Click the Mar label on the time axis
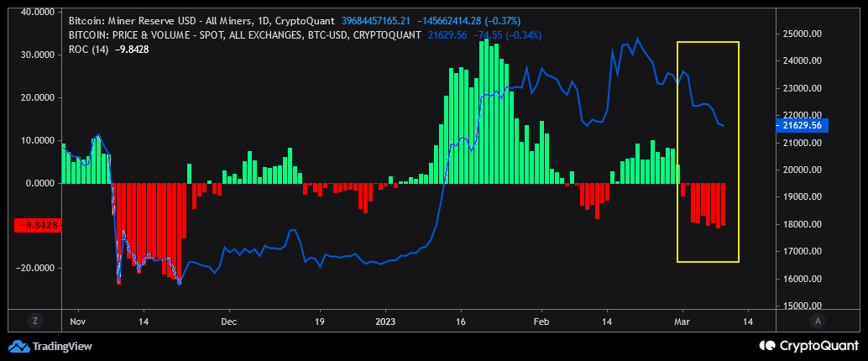Image resolution: width=868 pixels, height=361 pixels. [682, 322]
